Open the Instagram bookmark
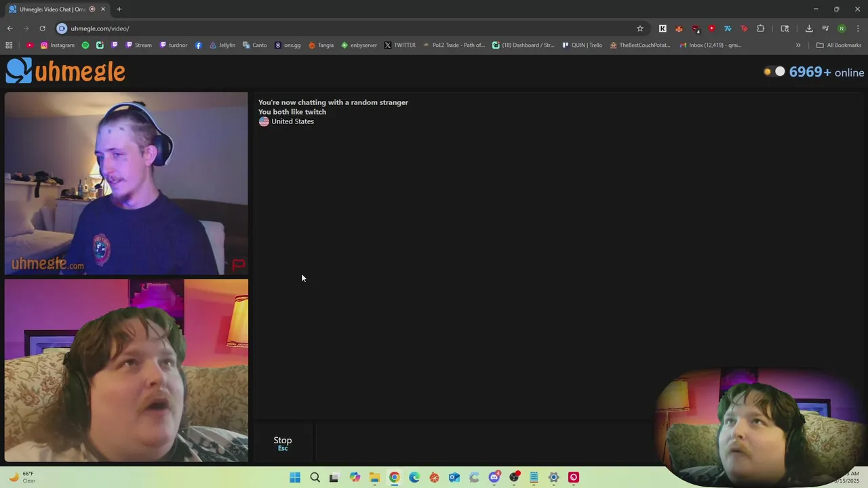This screenshot has width=868, height=488. point(58,45)
